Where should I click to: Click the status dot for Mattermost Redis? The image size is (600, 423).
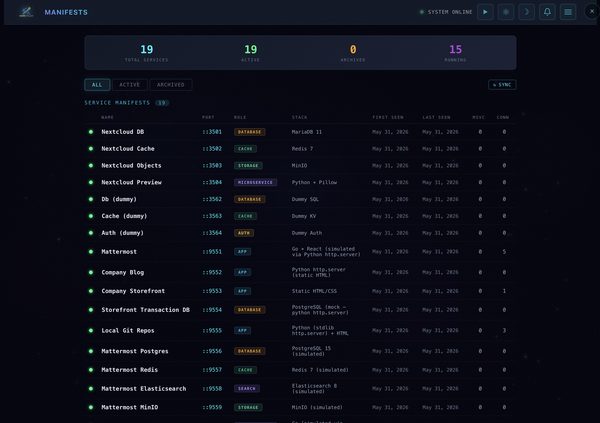click(x=91, y=370)
